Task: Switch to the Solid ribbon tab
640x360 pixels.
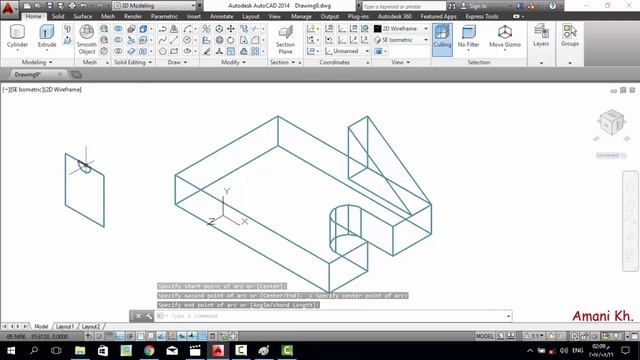Action: 58,16
